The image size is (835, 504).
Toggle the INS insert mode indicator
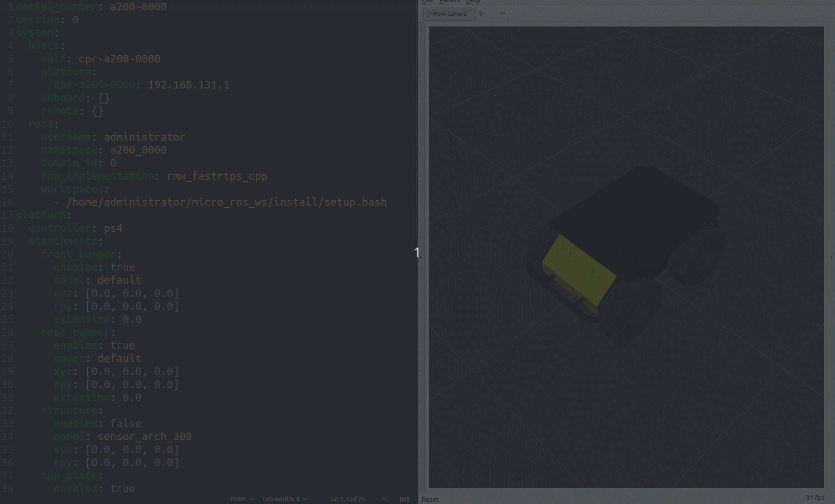point(404,499)
